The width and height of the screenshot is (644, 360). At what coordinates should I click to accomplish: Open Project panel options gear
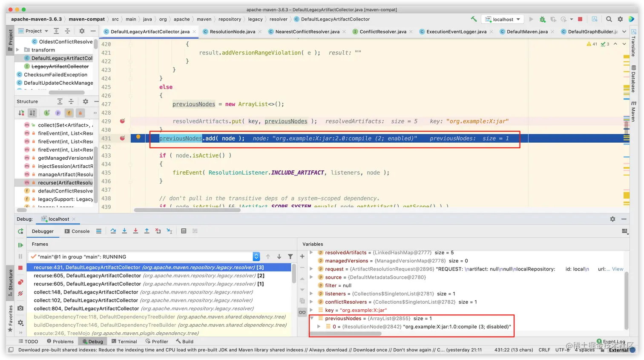click(x=82, y=31)
